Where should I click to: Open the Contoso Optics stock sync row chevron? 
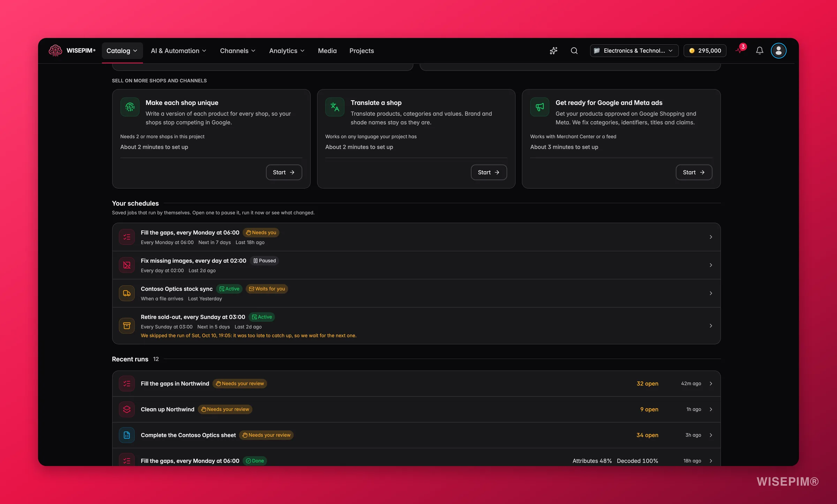click(x=711, y=293)
